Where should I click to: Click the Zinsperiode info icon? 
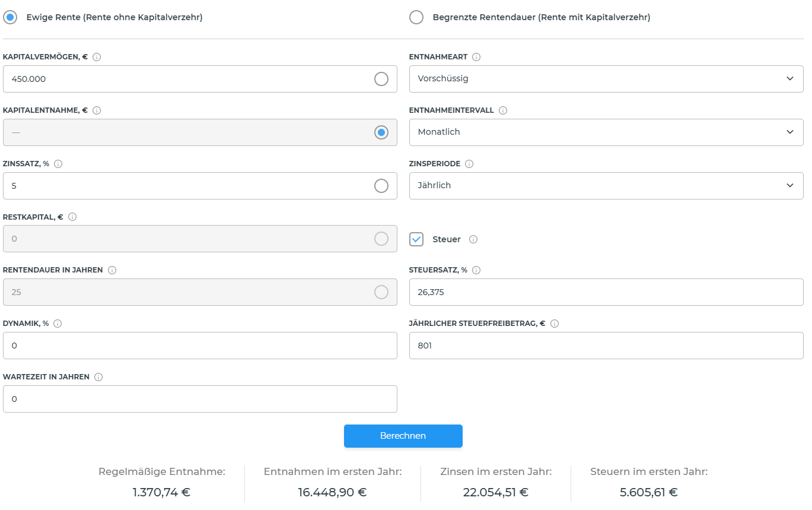(x=469, y=164)
